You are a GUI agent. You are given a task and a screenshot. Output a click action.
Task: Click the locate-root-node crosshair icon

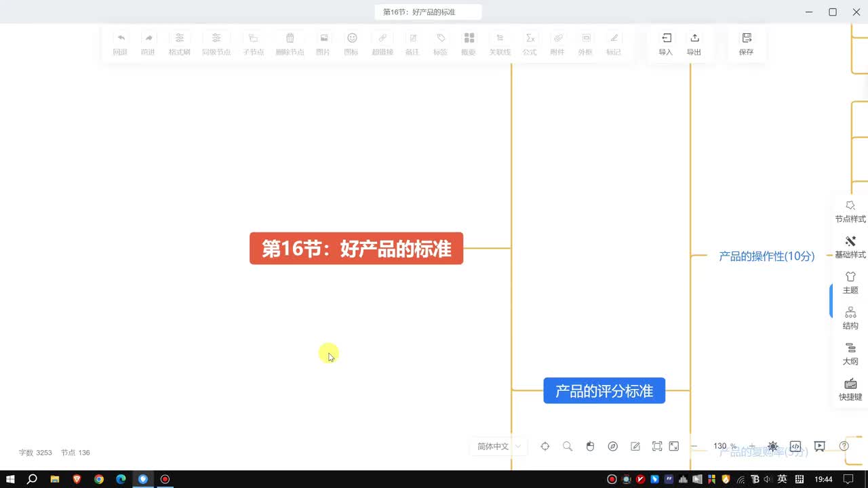coord(545,446)
